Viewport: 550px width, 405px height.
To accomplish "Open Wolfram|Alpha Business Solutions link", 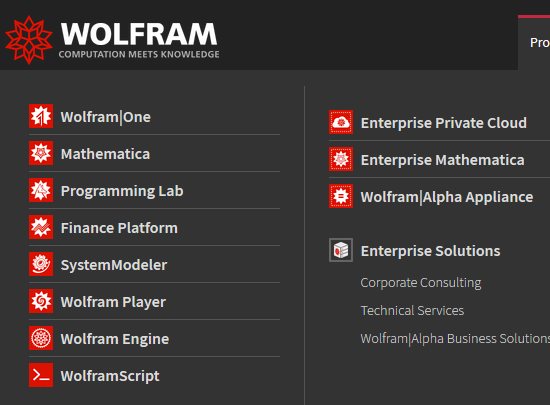I will [x=455, y=339].
